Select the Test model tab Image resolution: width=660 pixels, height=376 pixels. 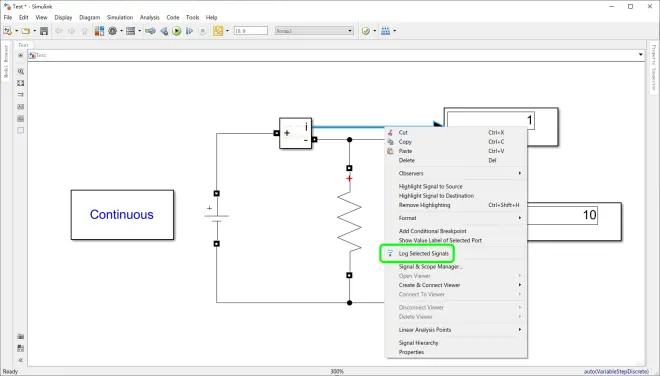(23, 45)
